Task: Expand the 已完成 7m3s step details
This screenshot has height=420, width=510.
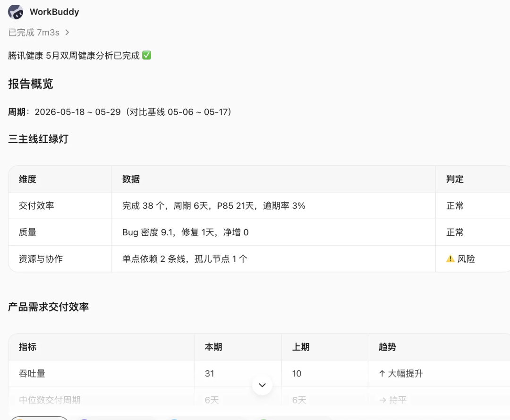Action: coord(39,33)
